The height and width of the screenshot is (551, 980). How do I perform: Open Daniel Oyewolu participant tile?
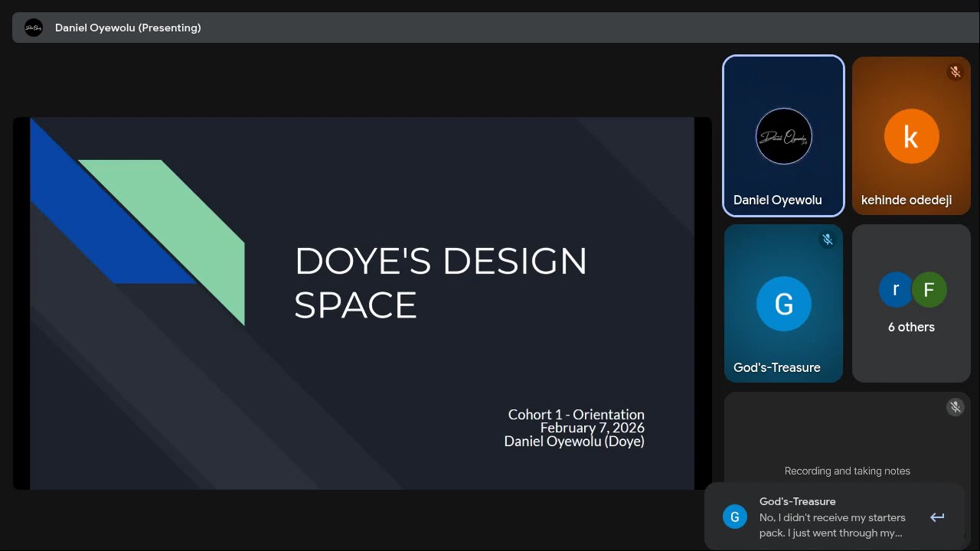tap(783, 135)
